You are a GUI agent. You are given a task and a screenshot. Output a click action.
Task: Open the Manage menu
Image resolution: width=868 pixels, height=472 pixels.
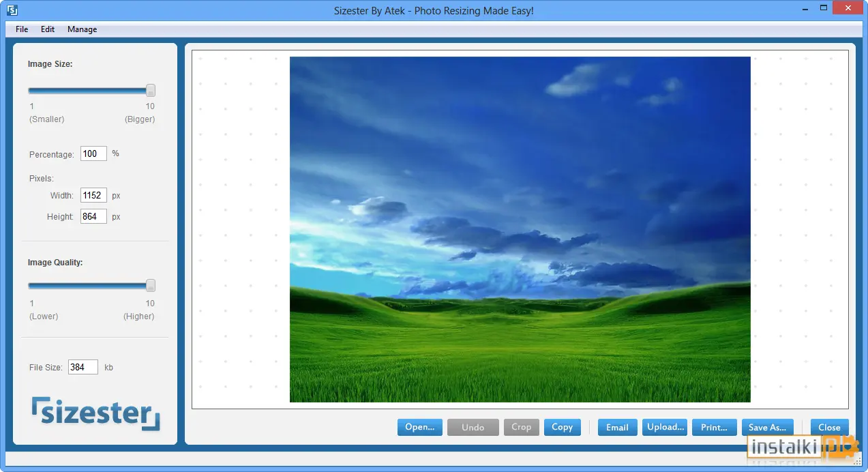83,29
